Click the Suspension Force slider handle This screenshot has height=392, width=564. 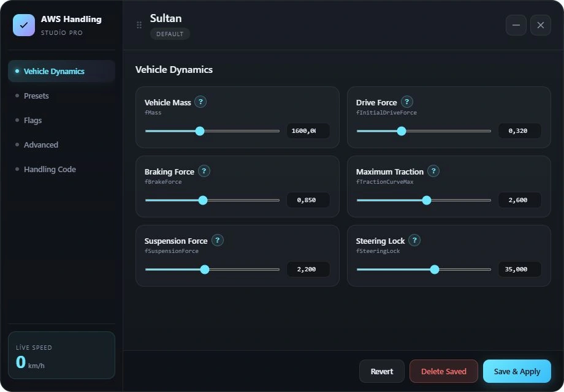tap(205, 269)
